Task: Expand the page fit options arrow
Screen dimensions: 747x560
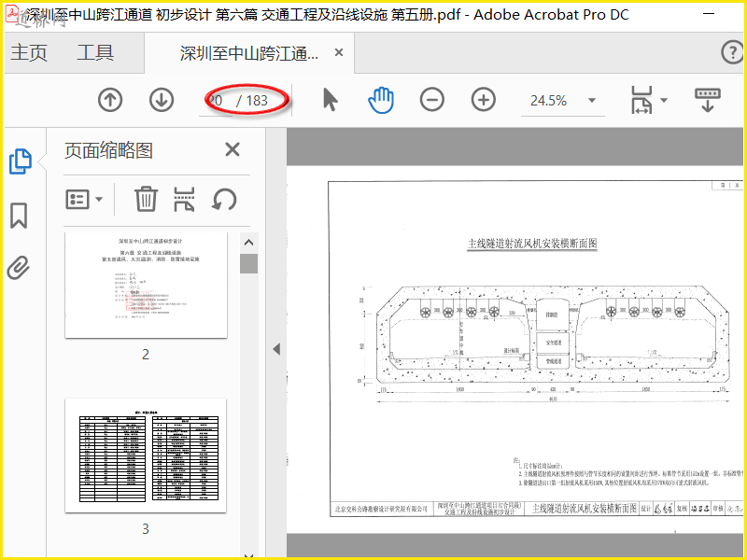Action: click(x=664, y=100)
